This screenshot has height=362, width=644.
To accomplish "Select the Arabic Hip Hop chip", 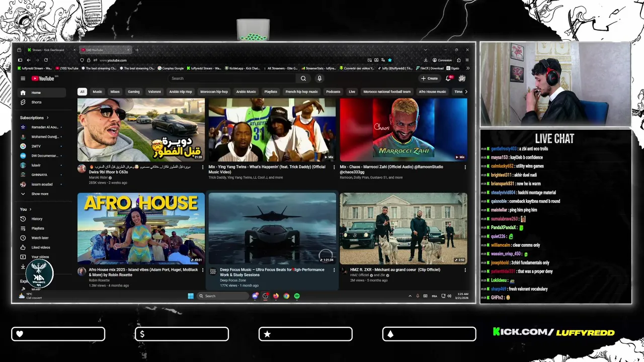I will 181,92.
